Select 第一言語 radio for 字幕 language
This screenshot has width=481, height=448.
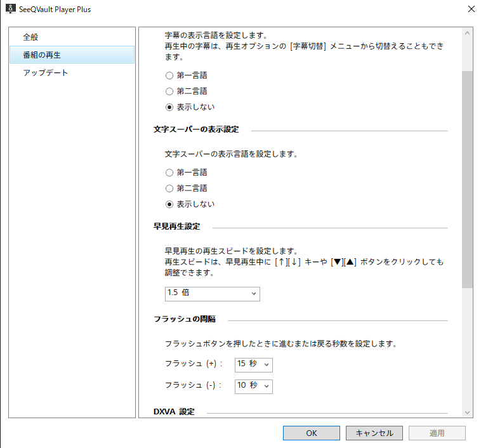[169, 75]
